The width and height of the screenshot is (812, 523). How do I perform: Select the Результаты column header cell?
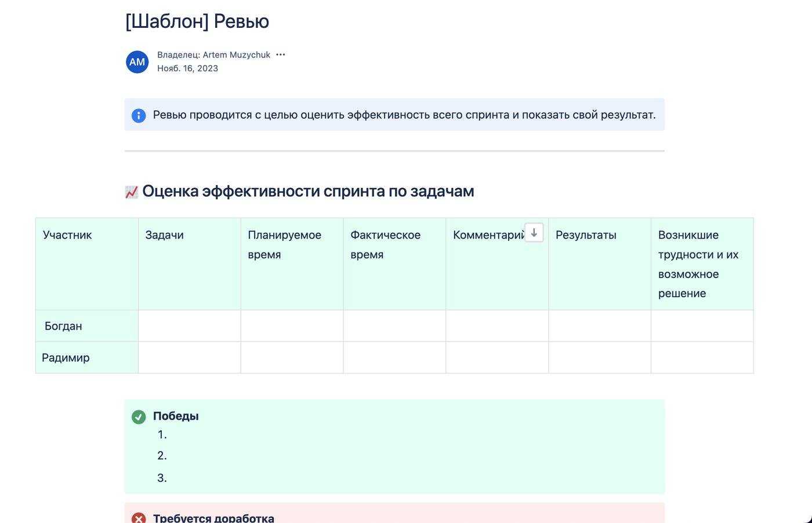(599, 264)
